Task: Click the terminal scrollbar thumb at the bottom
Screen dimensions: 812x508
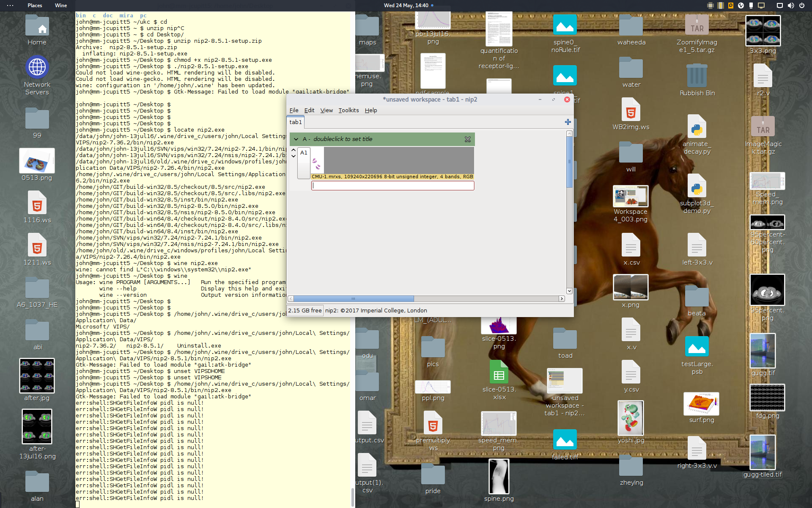Action: tap(353, 497)
